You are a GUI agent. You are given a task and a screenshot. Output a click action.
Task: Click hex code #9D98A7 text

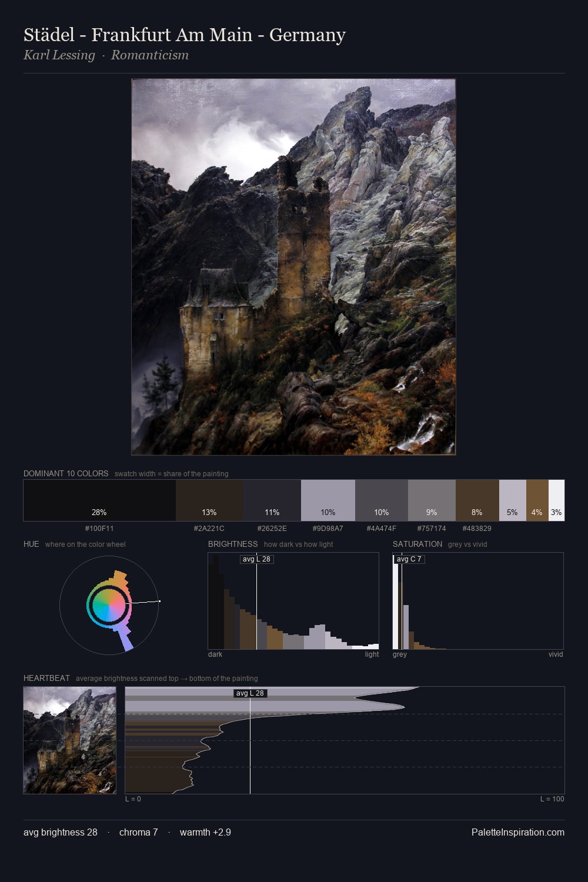tap(328, 528)
